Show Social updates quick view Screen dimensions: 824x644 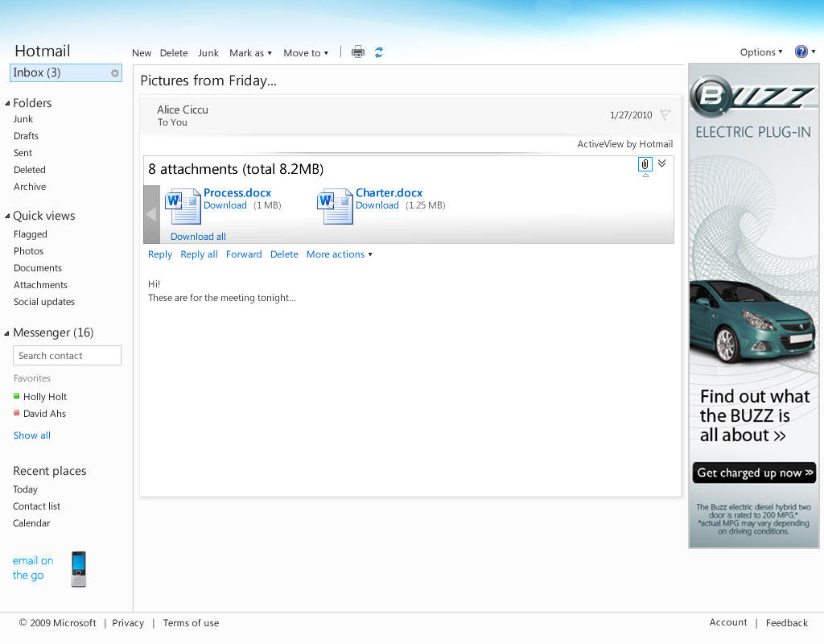44,302
